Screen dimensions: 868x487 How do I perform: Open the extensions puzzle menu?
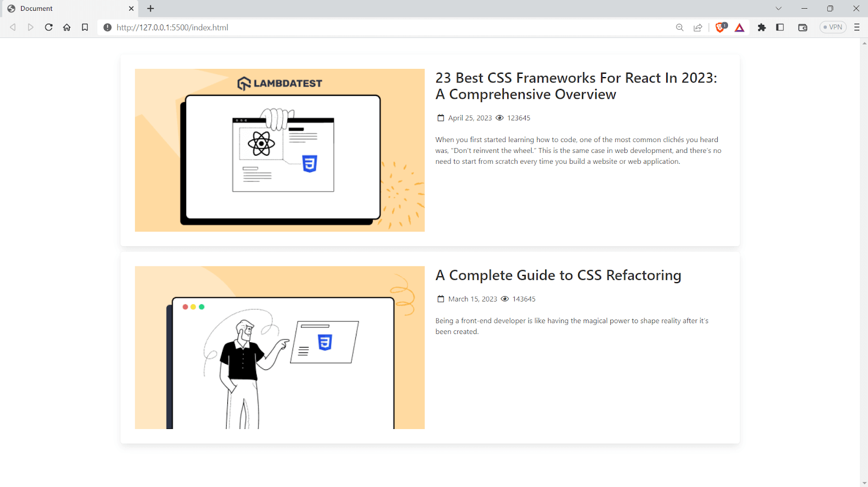(x=762, y=27)
